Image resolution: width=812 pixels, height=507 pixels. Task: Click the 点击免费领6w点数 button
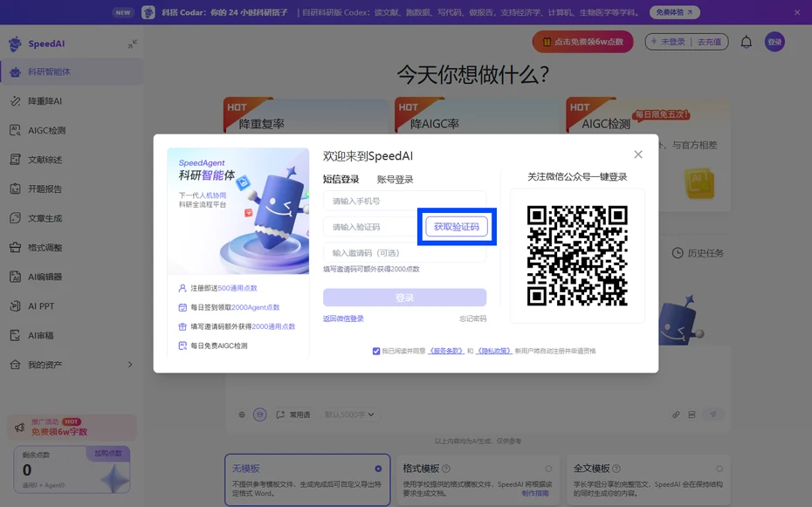[582, 42]
